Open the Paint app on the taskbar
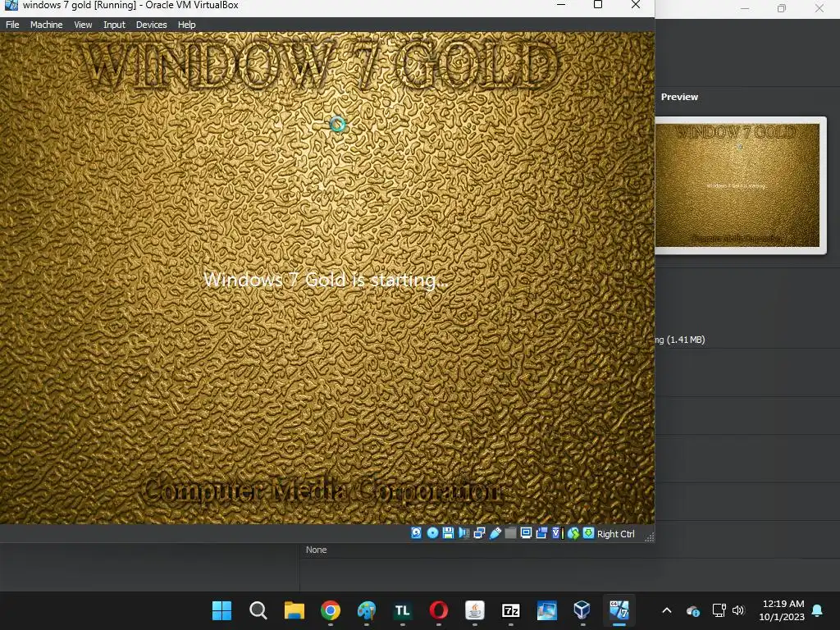This screenshot has width=840, height=630. (x=367, y=610)
